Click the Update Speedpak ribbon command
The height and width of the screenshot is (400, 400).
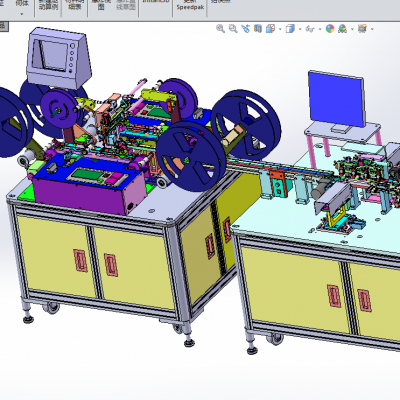[190, 5]
